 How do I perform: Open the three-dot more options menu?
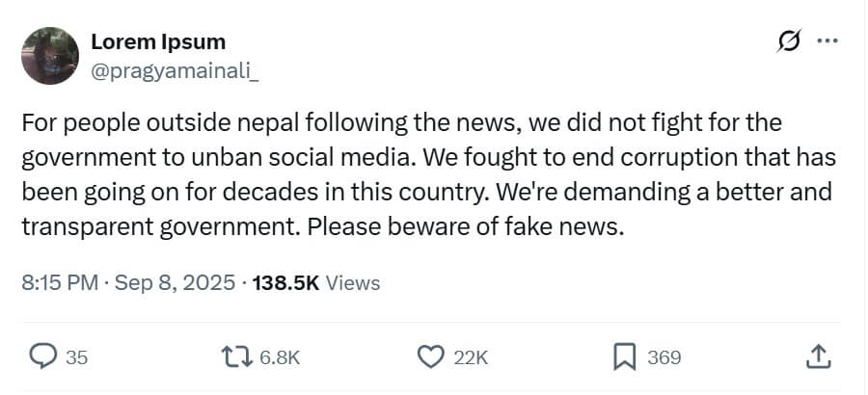click(x=827, y=41)
